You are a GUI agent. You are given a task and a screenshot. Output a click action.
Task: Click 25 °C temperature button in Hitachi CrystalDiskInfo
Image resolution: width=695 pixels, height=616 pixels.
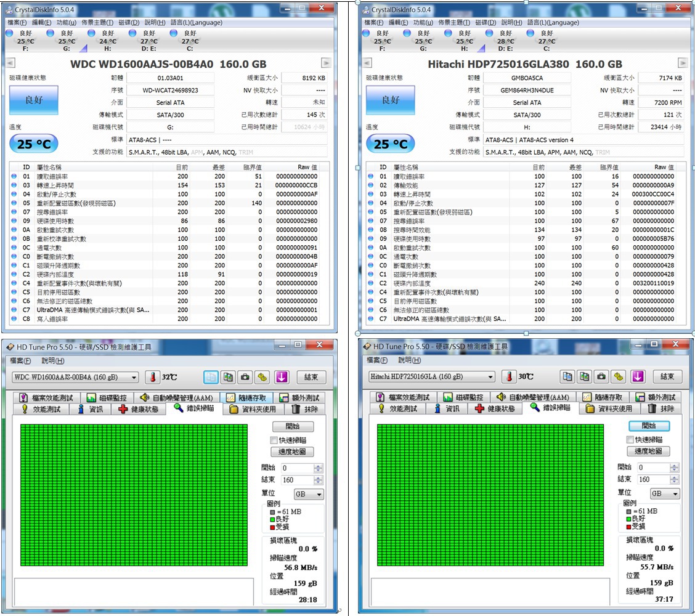(391, 144)
